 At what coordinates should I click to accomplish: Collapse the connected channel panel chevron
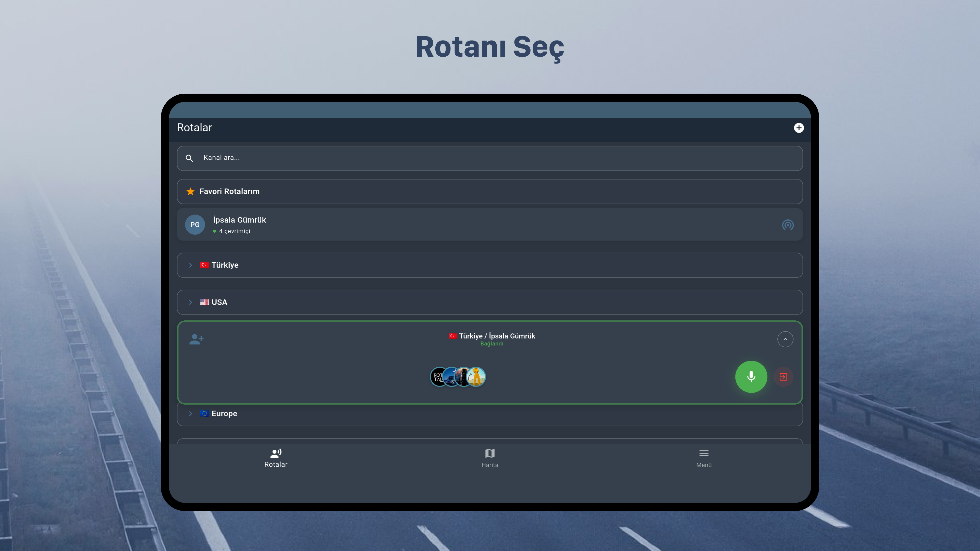pyautogui.click(x=785, y=339)
